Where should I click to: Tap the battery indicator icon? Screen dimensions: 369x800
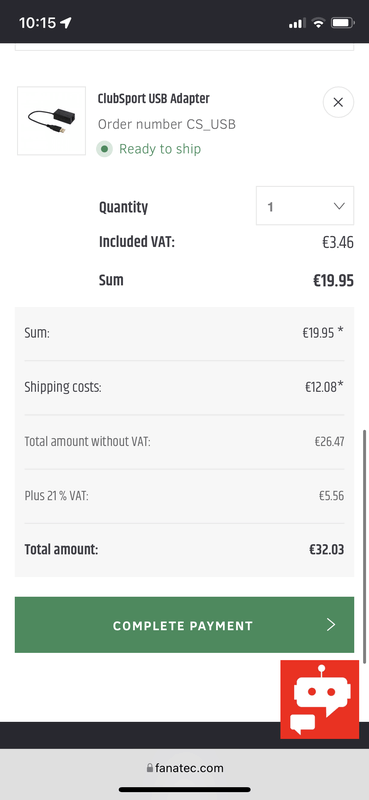click(x=342, y=23)
